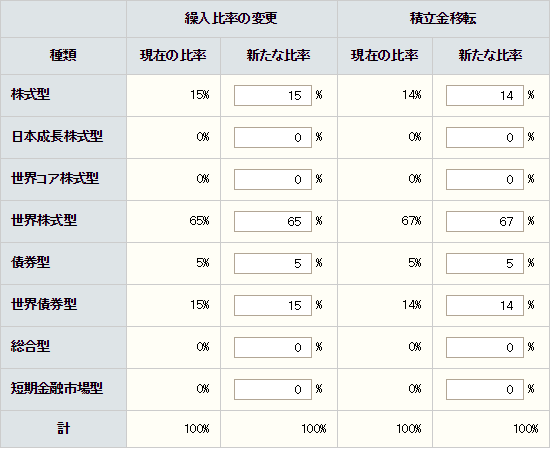The image size is (551, 449).
Task: Click 株式型 new ratio field under 積立金移転
Action: pos(485,95)
